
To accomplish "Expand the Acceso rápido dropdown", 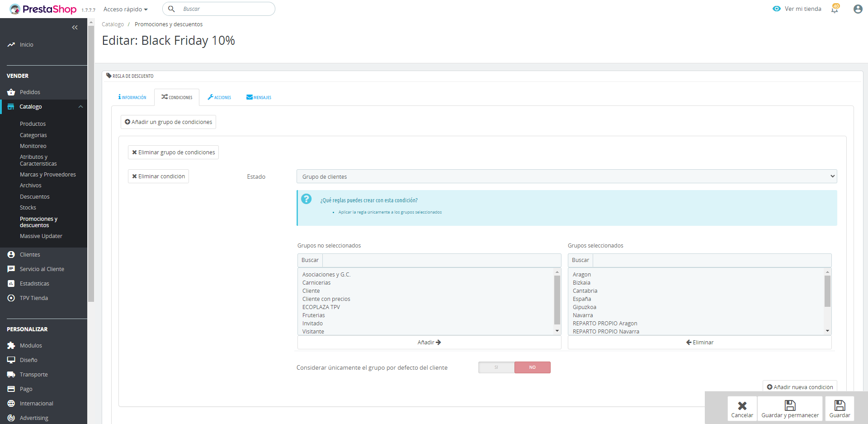I will click(126, 10).
